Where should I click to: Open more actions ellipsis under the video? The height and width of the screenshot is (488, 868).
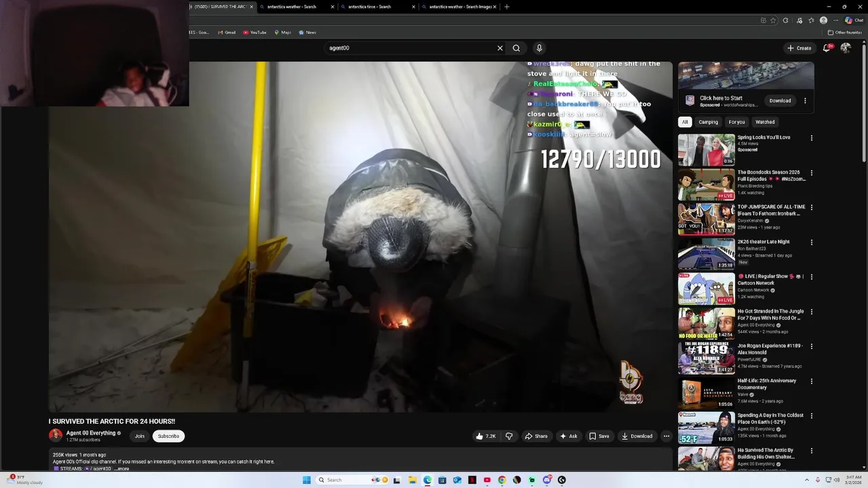pos(667,436)
